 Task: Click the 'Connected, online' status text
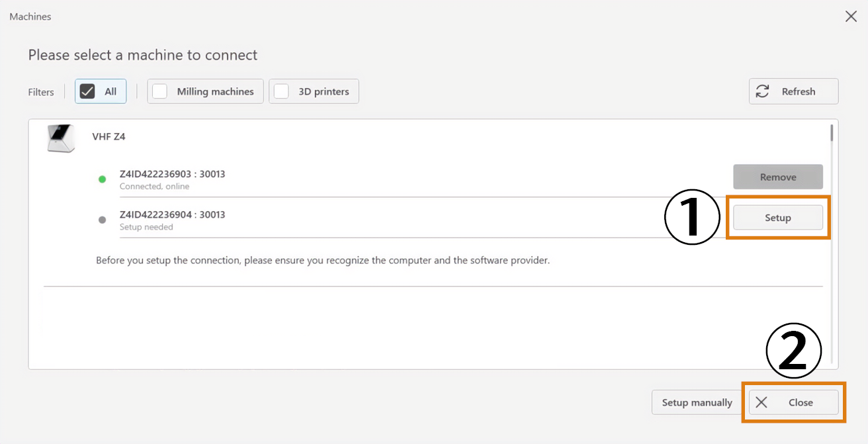coord(154,187)
